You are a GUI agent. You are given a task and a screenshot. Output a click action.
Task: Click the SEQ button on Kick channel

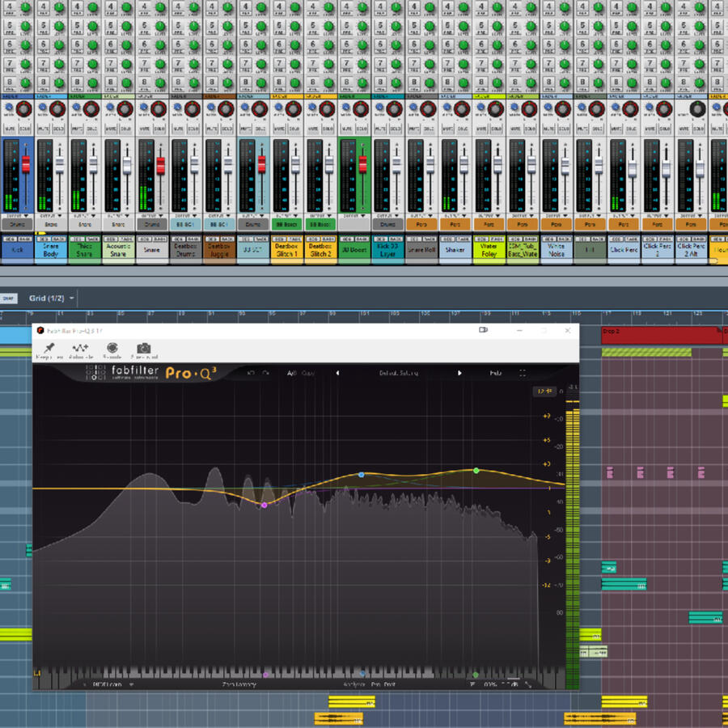coord(9,239)
